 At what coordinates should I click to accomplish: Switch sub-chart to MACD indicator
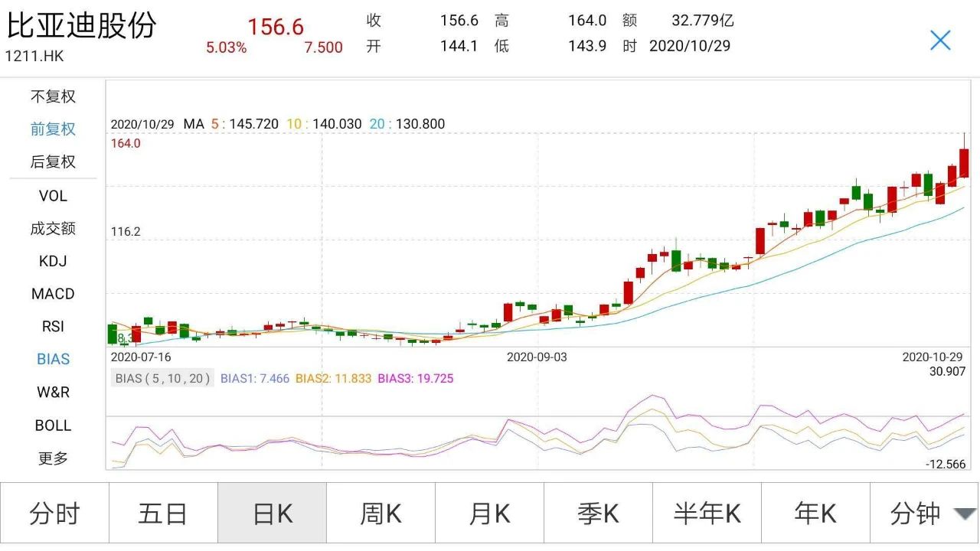pyautogui.click(x=53, y=294)
